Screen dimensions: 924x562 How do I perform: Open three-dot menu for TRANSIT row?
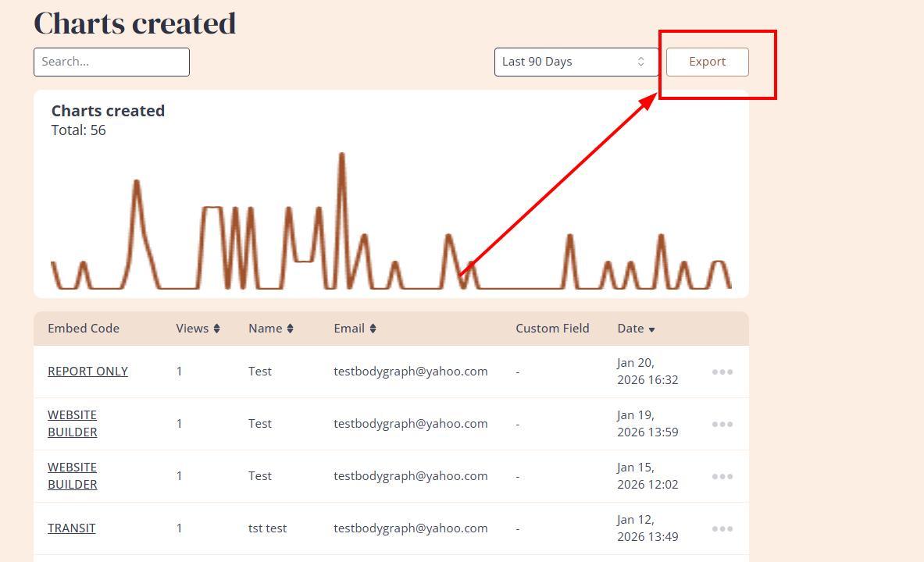click(x=722, y=528)
